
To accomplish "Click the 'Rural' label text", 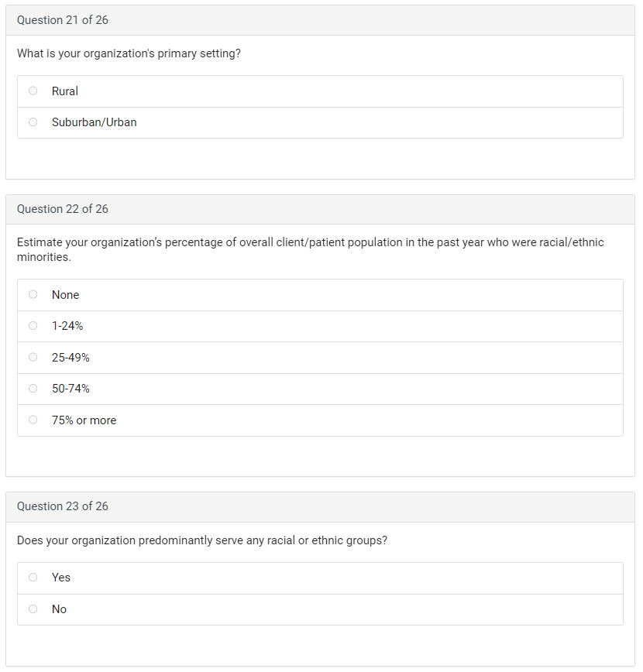I will coord(65,91).
